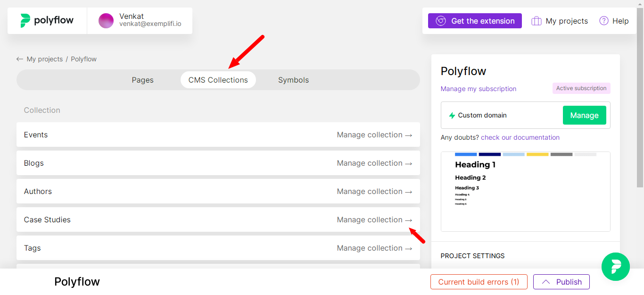The width and height of the screenshot is (644, 295).
Task: Click the question mark Help icon
Action: pyautogui.click(x=604, y=21)
